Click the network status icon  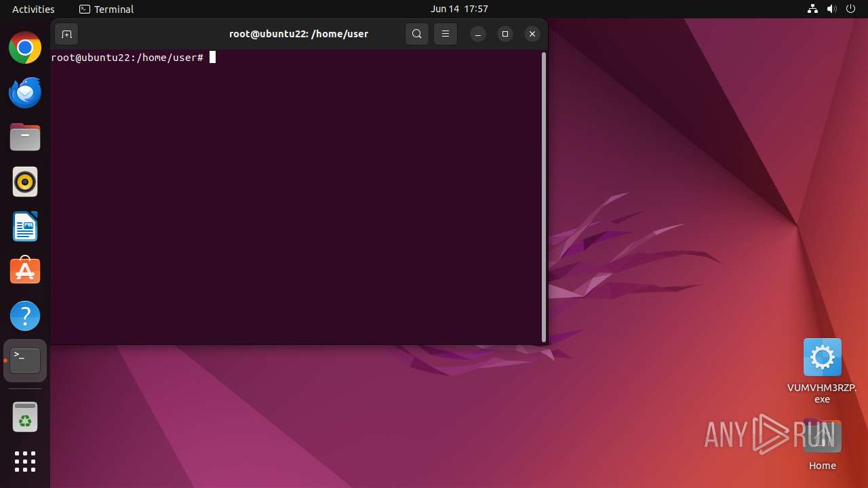pos(813,9)
